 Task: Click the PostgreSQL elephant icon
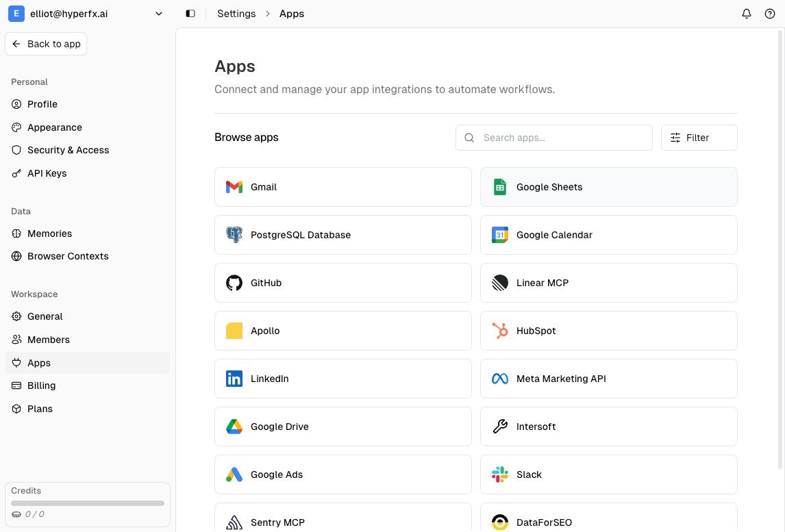(x=234, y=235)
